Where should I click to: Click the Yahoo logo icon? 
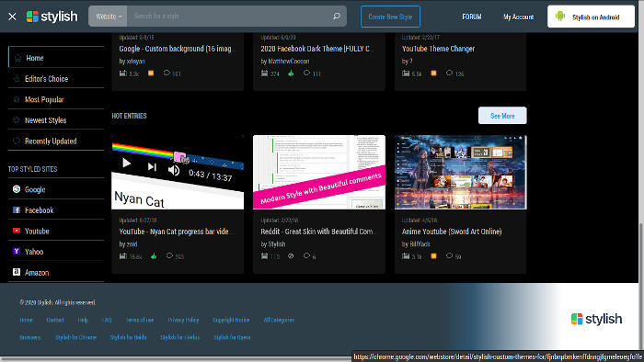click(17, 252)
